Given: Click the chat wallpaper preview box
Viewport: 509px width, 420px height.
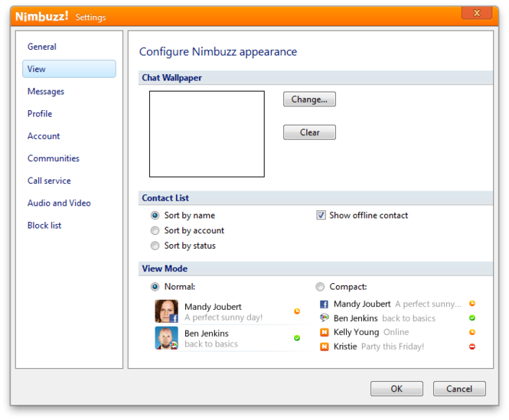Looking at the screenshot, I should pos(207,134).
